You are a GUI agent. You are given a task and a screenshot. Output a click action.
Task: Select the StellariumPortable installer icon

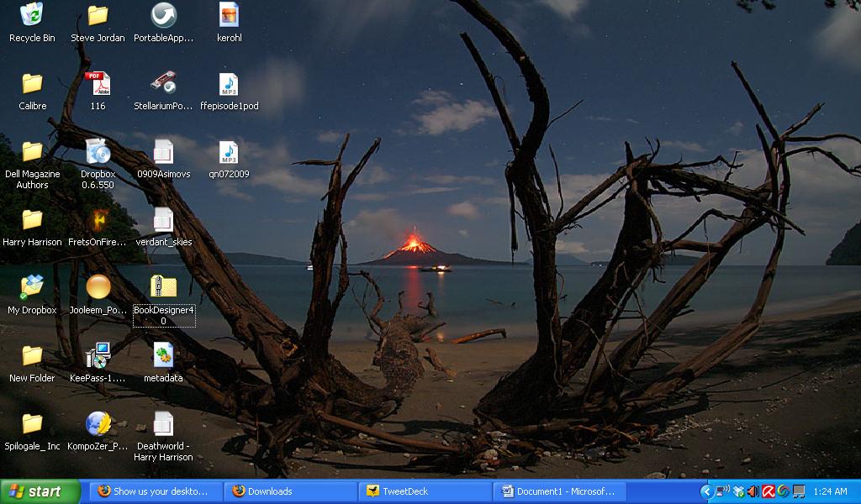(164, 83)
